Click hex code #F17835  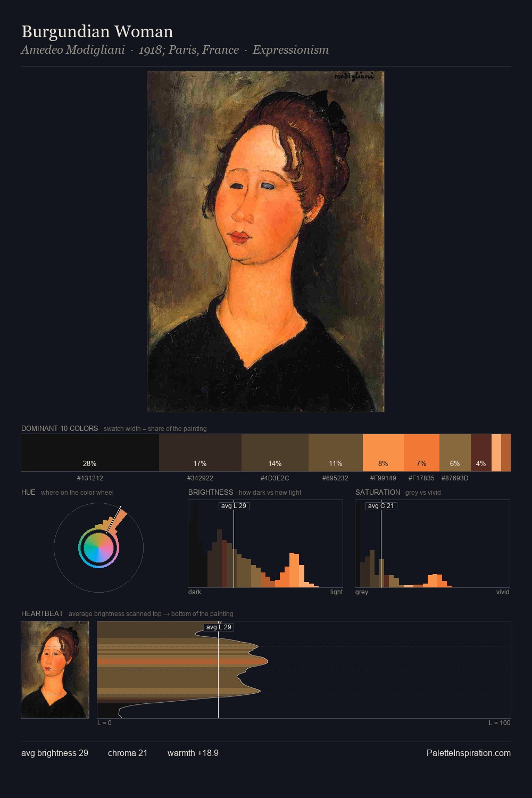coord(421,478)
